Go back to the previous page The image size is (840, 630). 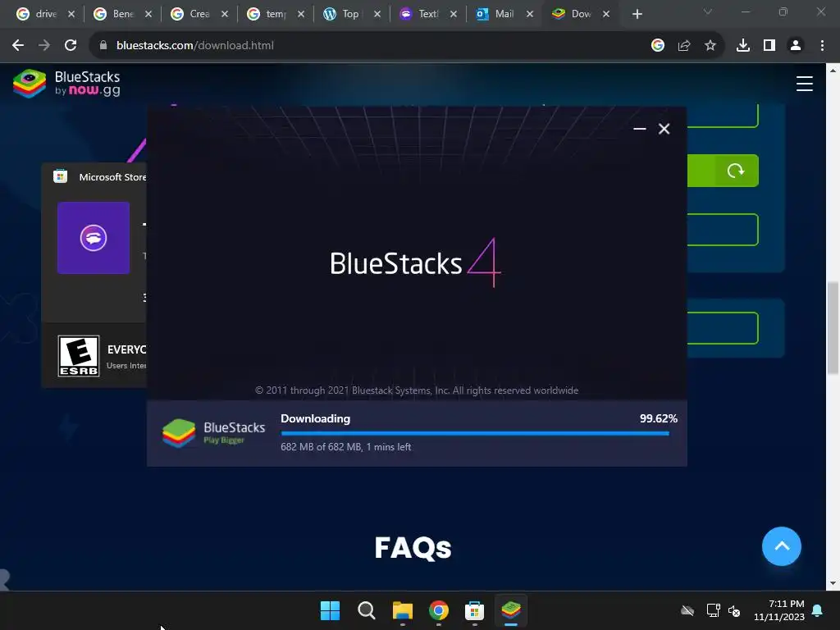[x=18, y=46]
